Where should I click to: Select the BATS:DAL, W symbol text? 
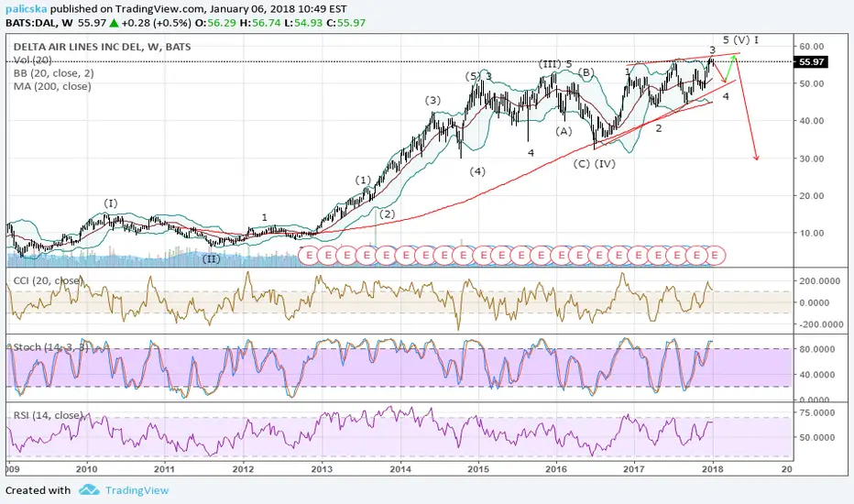(39, 23)
